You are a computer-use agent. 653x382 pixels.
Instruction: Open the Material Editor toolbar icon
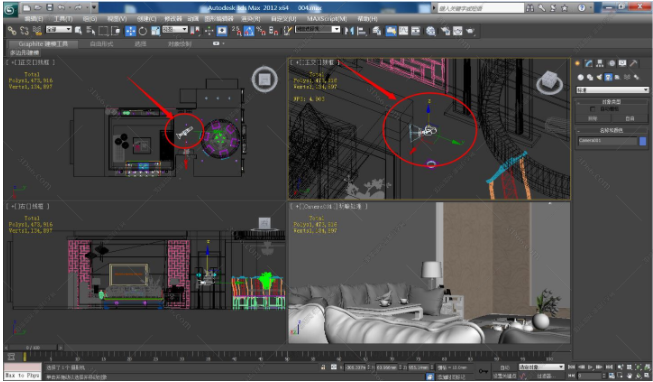point(431,31)
